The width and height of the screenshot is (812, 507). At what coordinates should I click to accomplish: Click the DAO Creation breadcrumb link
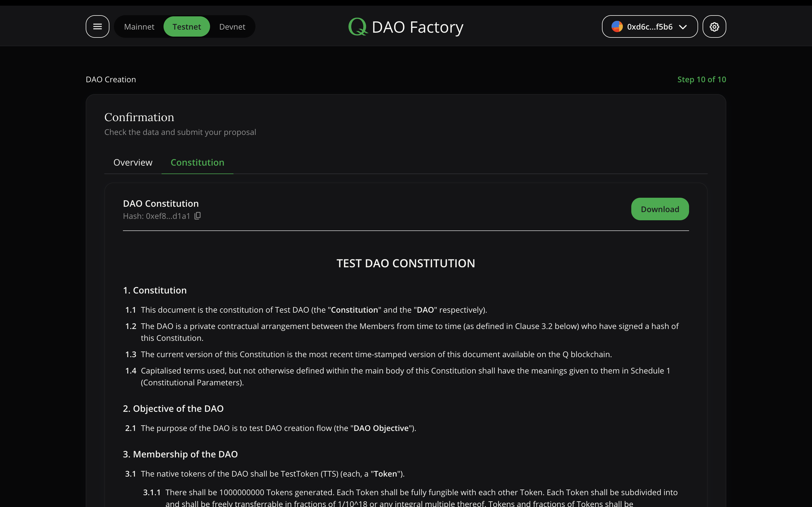point(111,79)
